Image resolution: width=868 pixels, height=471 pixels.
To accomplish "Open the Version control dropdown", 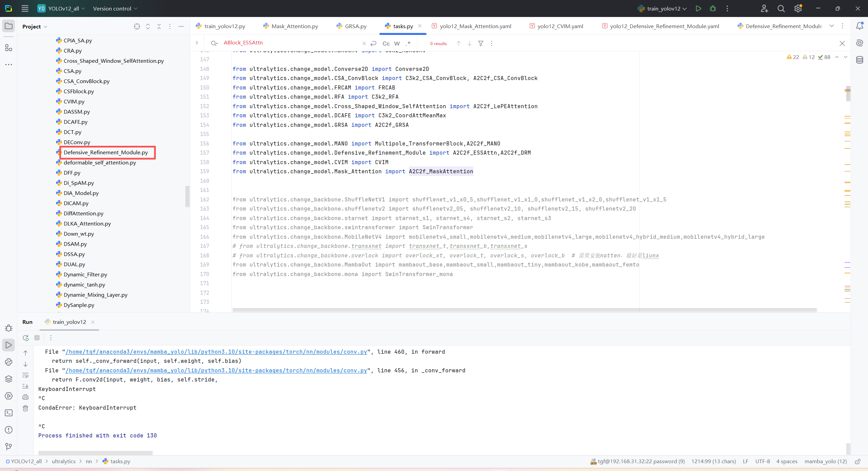I will click(115, 8).
